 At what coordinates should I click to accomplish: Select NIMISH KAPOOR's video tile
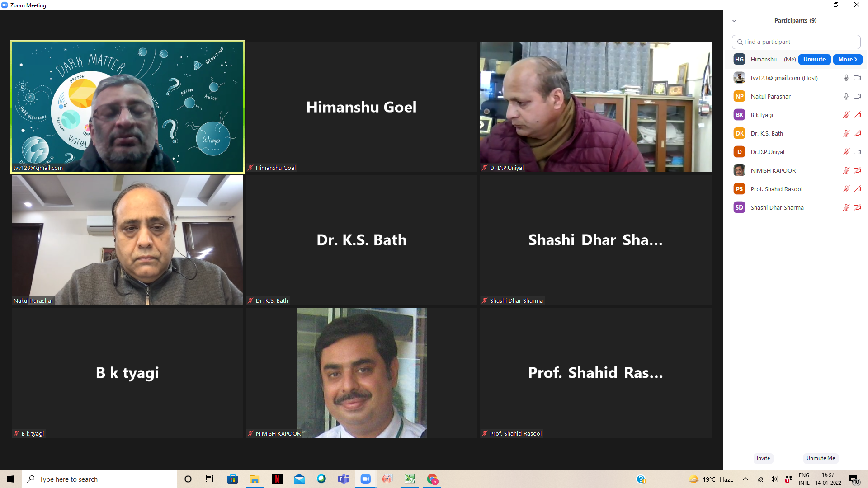(361, 373)
